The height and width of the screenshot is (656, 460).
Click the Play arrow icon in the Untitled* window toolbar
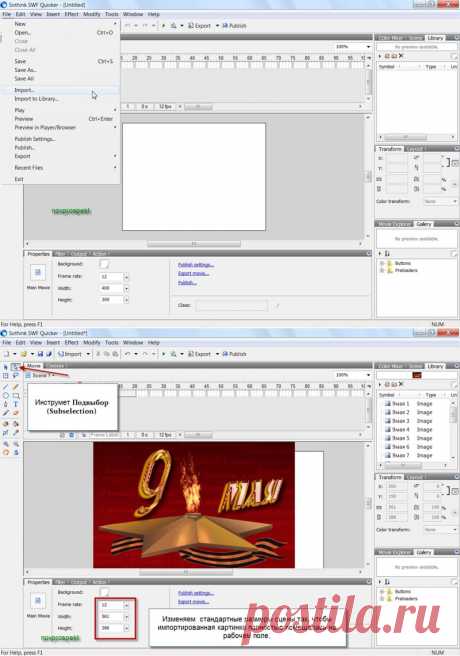[164, 354]
